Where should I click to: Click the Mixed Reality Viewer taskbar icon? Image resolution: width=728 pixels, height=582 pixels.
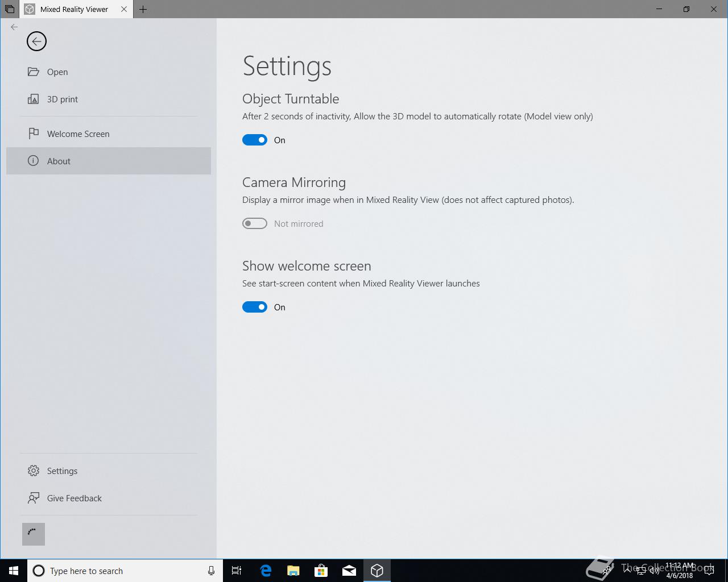377,571
